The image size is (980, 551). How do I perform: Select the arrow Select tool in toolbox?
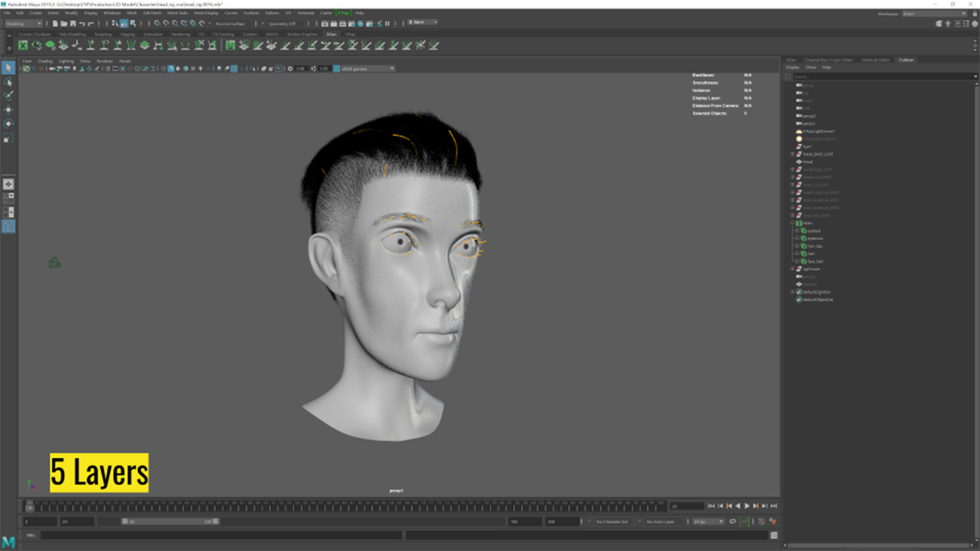pyautogui.click(x=8, y=68)
